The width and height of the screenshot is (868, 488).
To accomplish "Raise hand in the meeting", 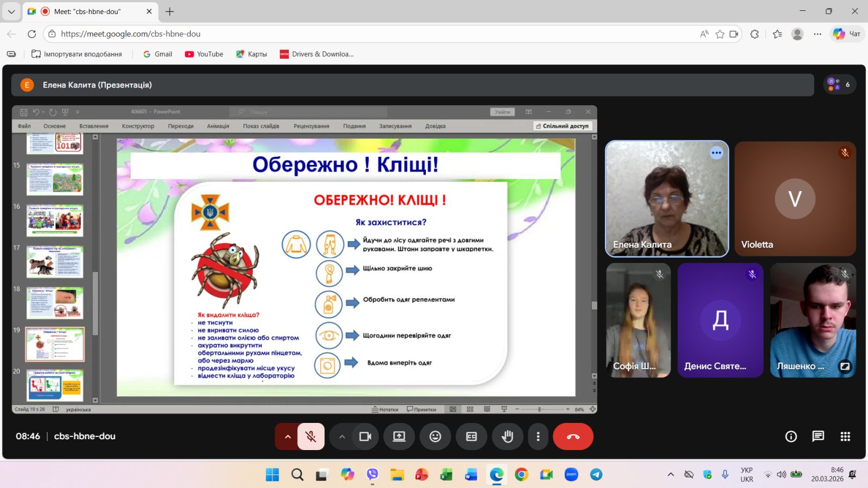I will (507, 436).
